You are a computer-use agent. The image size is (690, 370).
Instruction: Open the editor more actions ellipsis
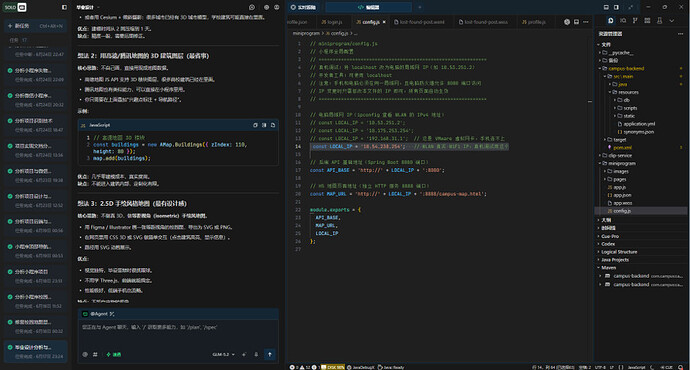tap(586, 22)
